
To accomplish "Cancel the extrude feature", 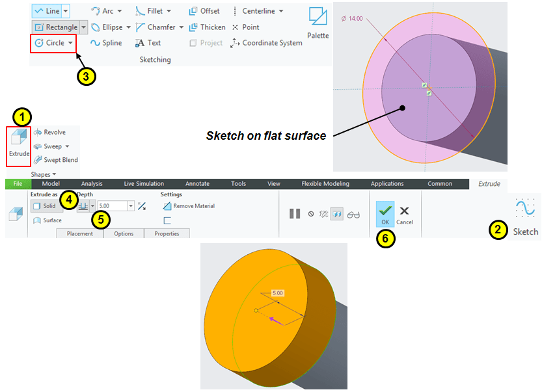I will click(x=404, y=214).
